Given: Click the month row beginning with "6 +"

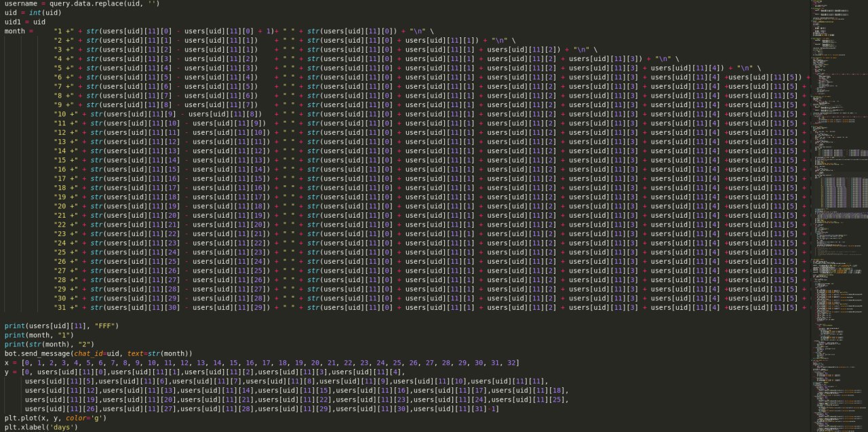Looking at the screenshot, I should 431,77.
